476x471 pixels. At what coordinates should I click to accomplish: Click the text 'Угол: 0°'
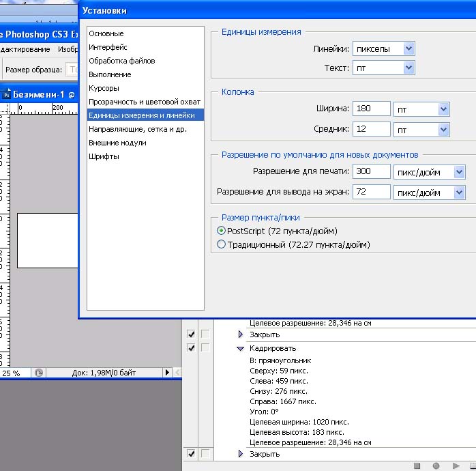264,412
